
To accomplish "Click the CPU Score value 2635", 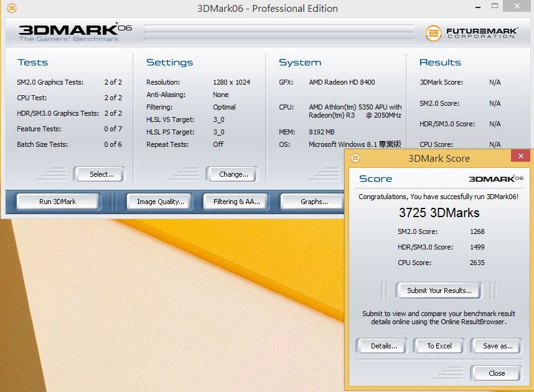I will [477, 263].
